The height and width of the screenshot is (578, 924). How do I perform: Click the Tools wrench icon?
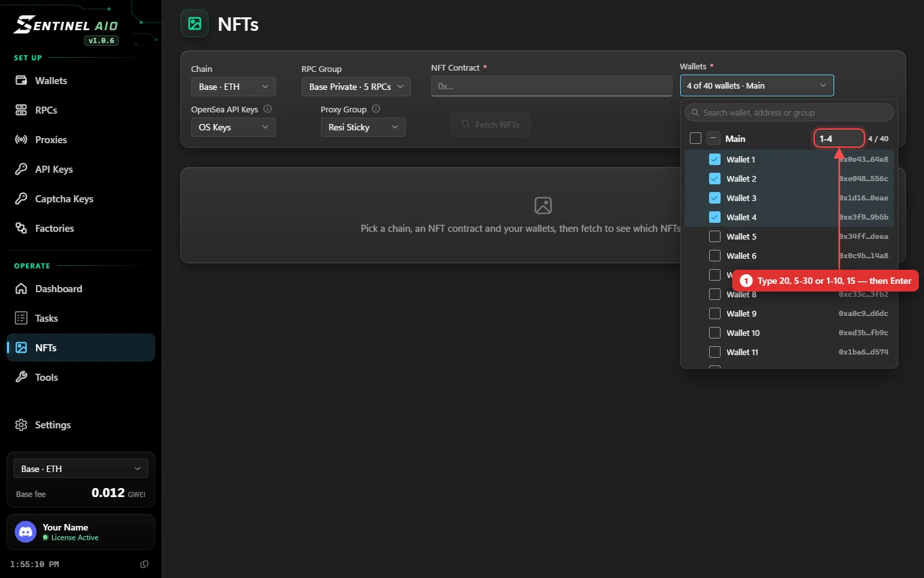21,377
